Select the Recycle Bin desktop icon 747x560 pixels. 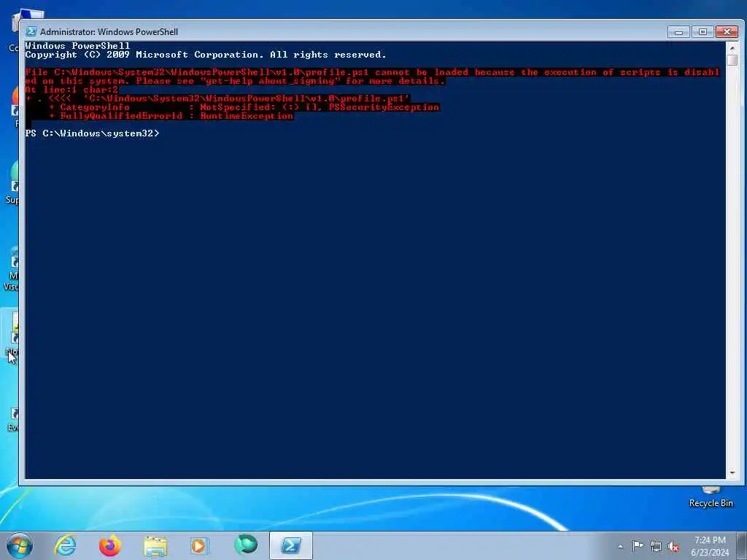coord(711,497)
